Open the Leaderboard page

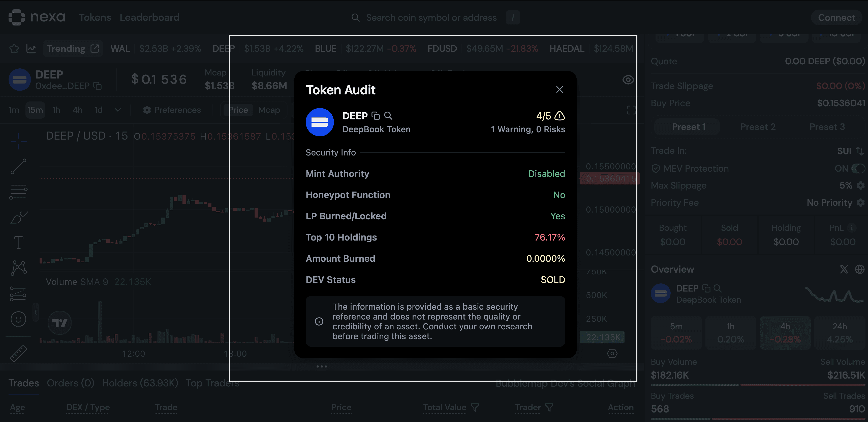[x=150, y=17]
